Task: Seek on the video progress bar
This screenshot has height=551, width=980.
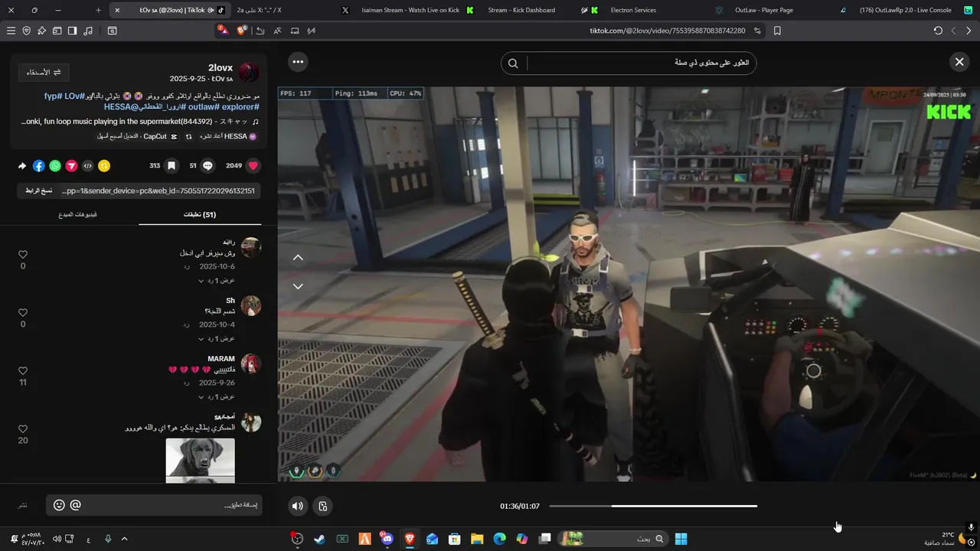Action: tap(653, 506)
